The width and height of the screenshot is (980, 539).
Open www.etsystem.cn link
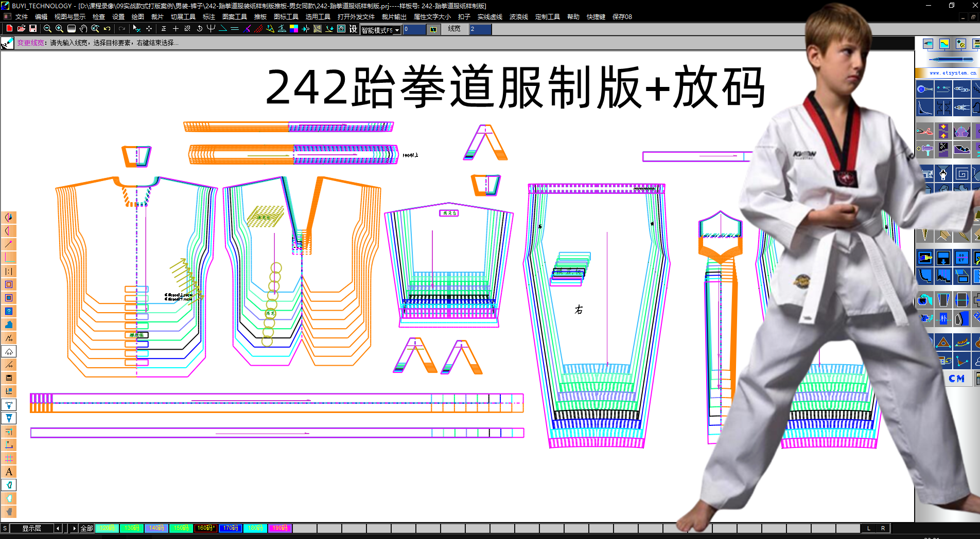click(x=953, y=73)
